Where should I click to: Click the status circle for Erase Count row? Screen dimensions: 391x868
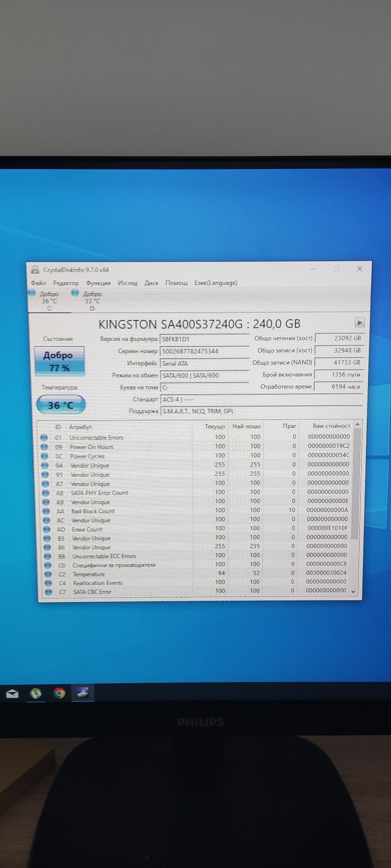pyautogui.click(x=47, y=529)
